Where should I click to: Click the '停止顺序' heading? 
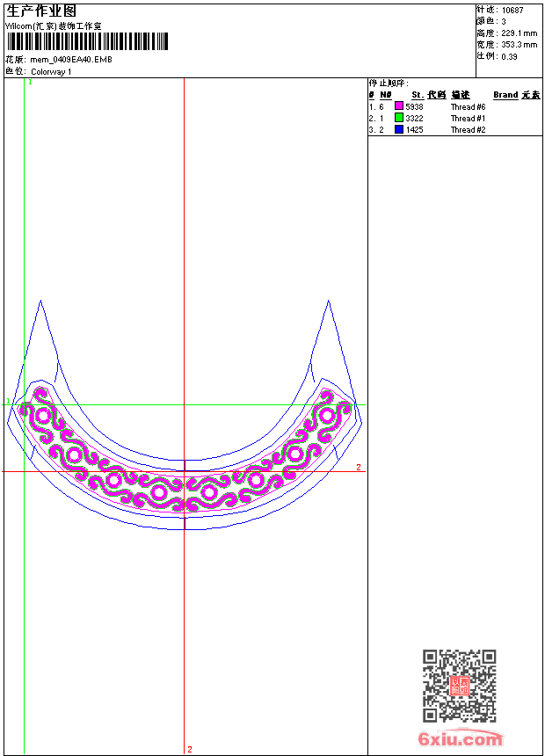pos(389,84)
